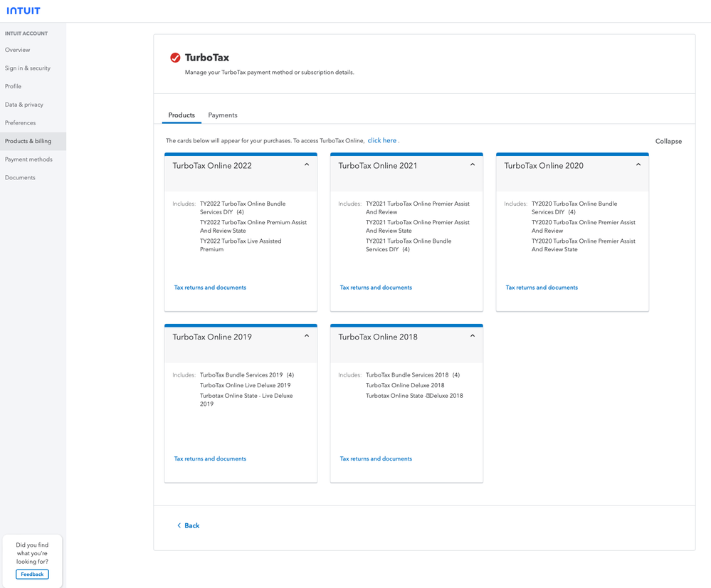The width and height of the screenshot is (711, 588).
Task: Click the TurboTax red checkmark logo
Action: click(x=175, y=58)
